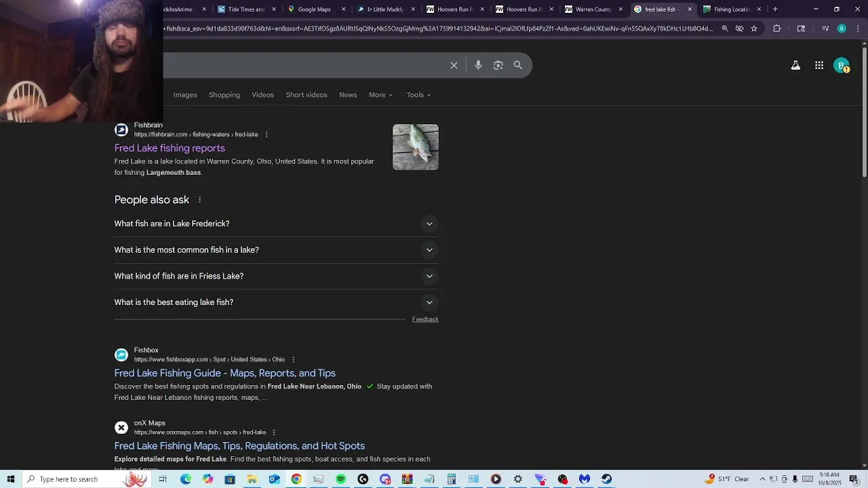Screen dimensions: 868x488
Task: Switch to News results tab
Action: coord(348,95)
